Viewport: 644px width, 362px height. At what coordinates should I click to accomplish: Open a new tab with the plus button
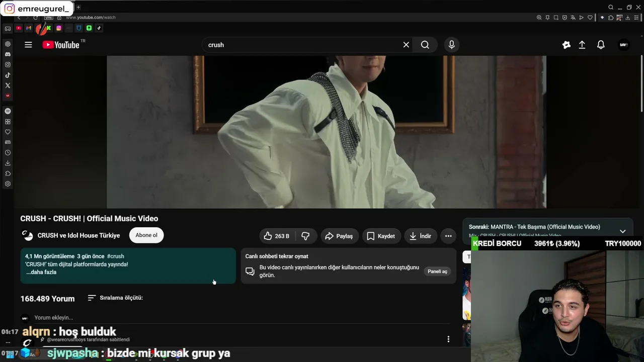click(x=78, y=7)
